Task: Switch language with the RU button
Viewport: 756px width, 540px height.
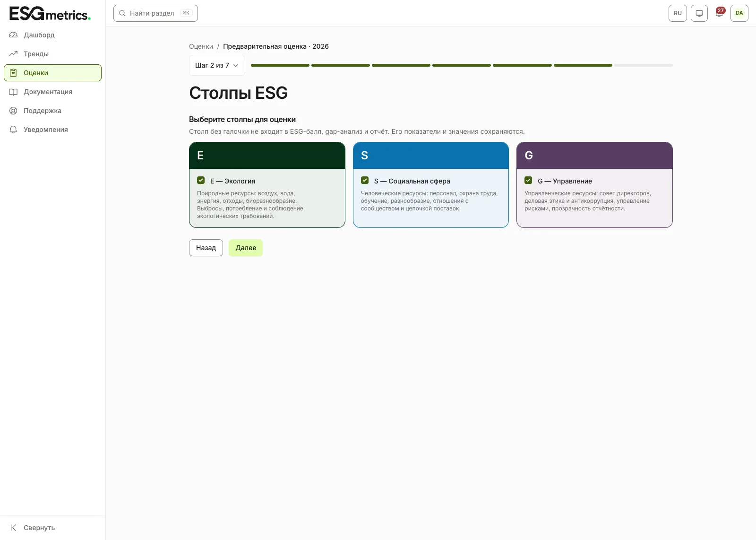Action: point(678,13)
